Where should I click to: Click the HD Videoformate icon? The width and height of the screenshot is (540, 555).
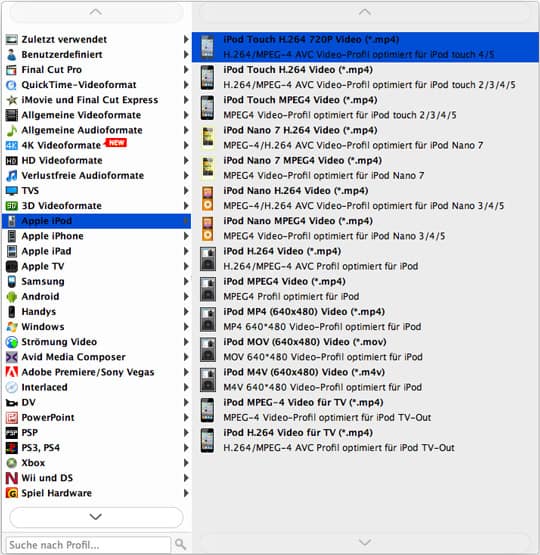coord(12,161)
